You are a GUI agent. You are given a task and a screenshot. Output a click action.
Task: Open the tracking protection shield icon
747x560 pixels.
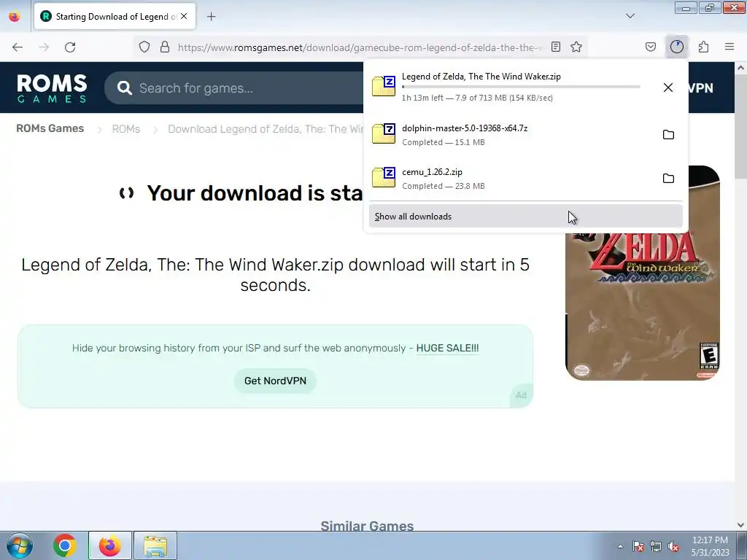144,47
